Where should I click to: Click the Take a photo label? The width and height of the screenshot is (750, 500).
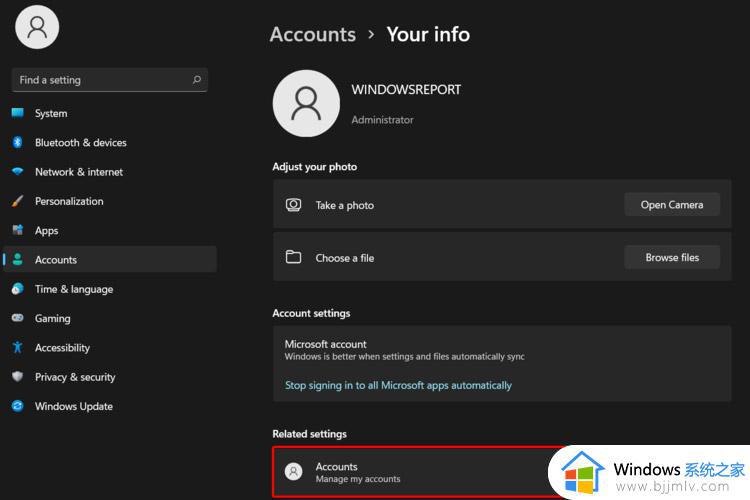click(344, 205)
